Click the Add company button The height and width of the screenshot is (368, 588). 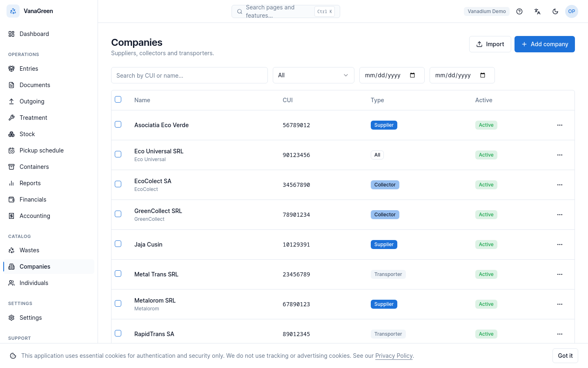545,44
